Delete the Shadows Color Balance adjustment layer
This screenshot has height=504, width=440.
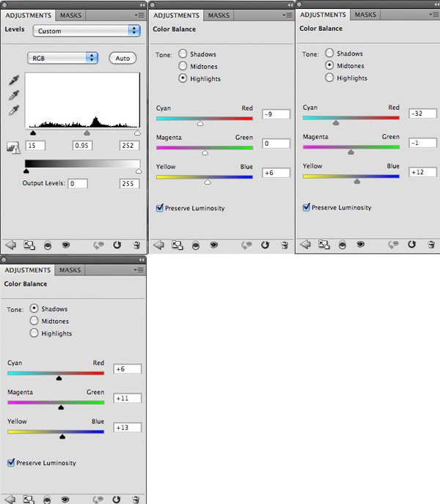pyautogui.click(x=136, y=500)
